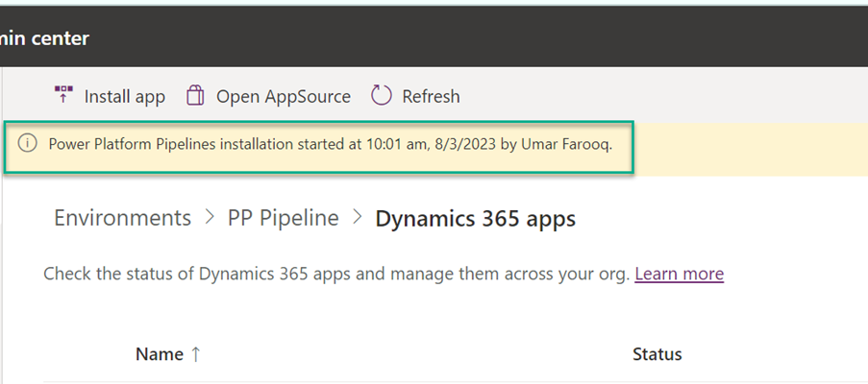Go to the Environments breadcrumb
868x384 pixels.
click(122, 218)
